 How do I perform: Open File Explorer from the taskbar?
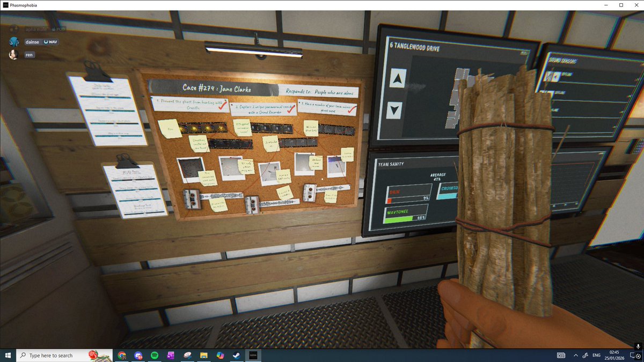[203, 355]
